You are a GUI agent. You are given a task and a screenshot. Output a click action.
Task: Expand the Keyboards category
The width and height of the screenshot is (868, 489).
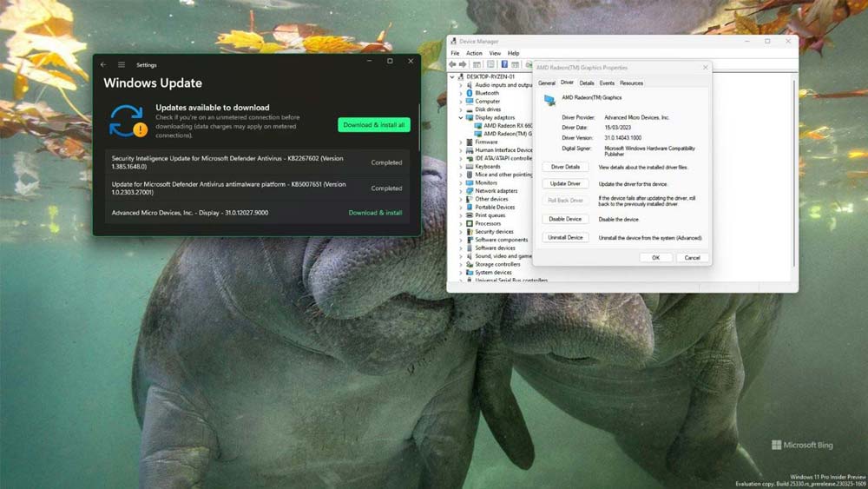[461, 167]
